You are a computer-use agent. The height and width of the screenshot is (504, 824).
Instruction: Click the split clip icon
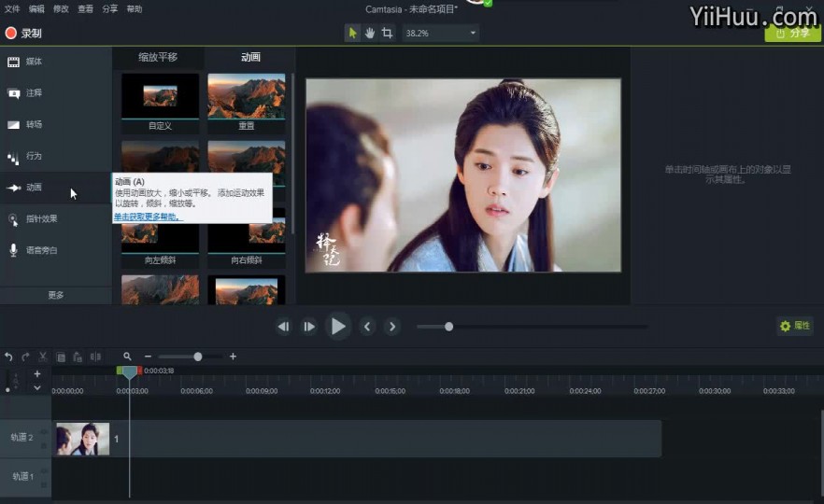(95, 357)
